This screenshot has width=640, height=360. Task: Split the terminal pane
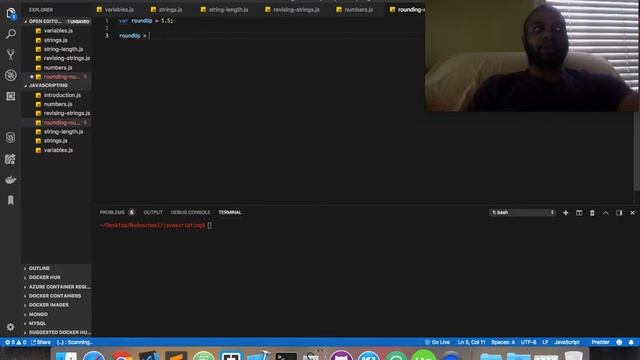click(x=579, y=213)
